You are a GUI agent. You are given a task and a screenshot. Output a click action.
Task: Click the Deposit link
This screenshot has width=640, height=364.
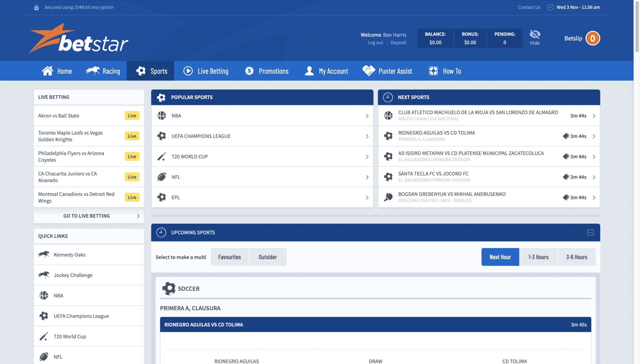(x=398, y=42)
